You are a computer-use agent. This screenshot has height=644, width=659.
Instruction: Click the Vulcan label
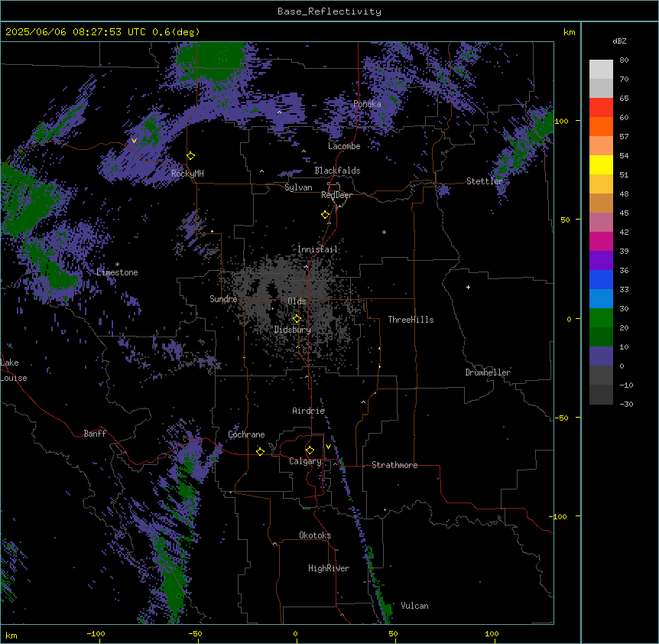(415, 606)
